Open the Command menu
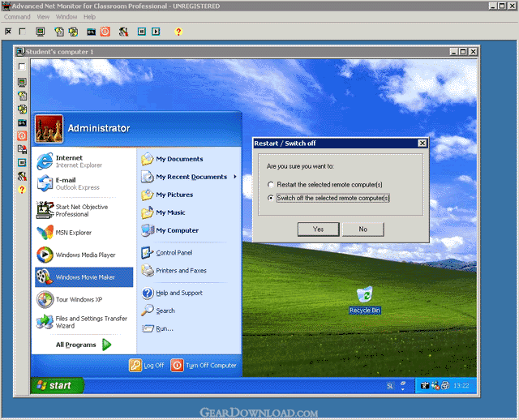The height and width of the screenshot is (420, 519). tap(17, 17)
